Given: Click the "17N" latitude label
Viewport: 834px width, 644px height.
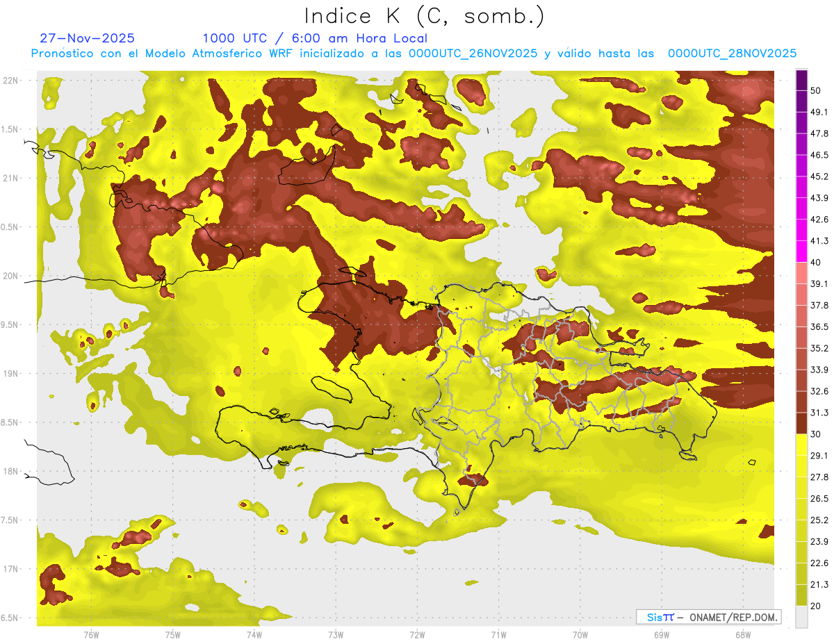Looking at the screenshot, I should pyautogui.click(x=11, y=569).
